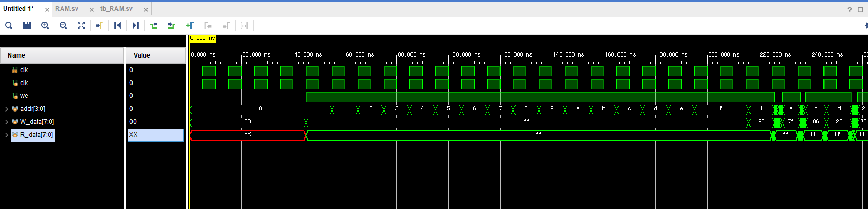Click the addr waveform segment labeled f
Viewport: 868px width, 209px height.
click(x=721, y=109)
